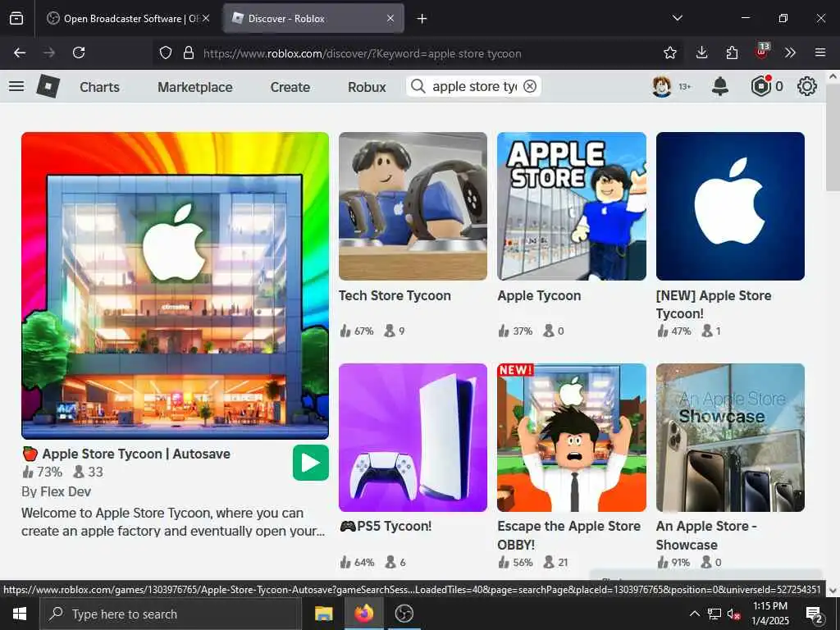Image resolution: width=840 pixels, height=630 pixels.
Task: Click the Roblox logo home icon
Action: click(x=48, y=86)
